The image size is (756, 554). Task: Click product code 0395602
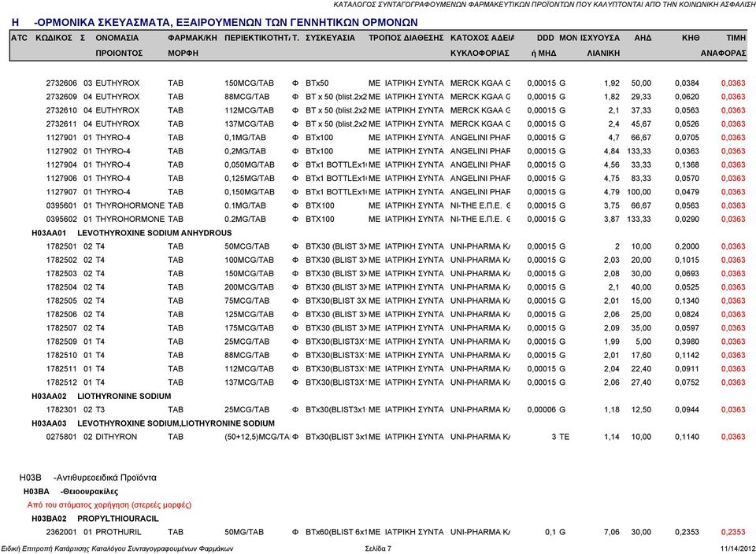click(61, 220)
